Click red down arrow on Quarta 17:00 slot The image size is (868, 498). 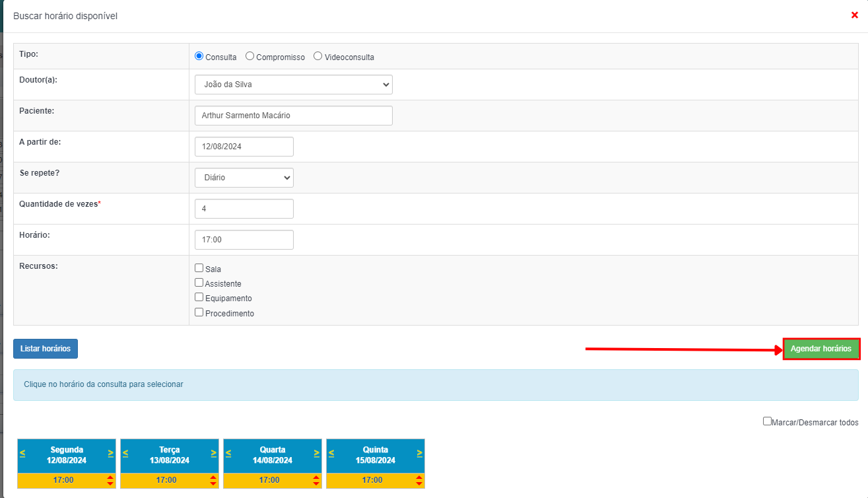click(316, 483)
